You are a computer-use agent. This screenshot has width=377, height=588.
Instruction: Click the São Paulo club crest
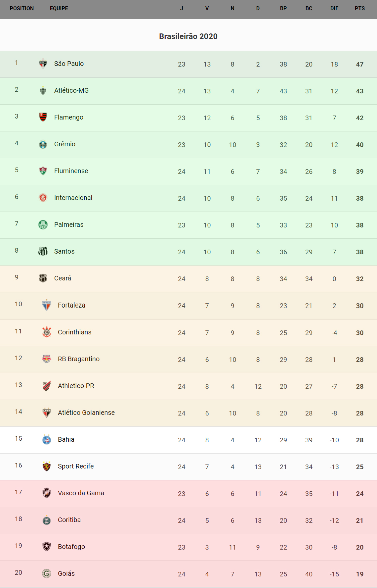point(43,63)
